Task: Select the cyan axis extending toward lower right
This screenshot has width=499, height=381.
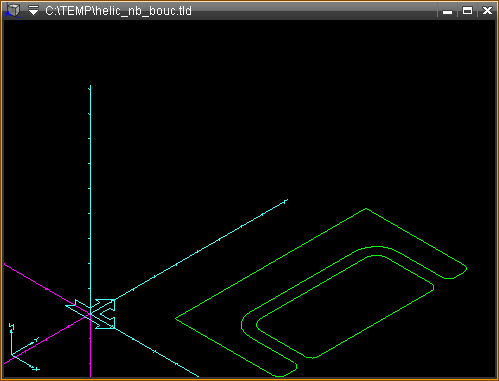Action: tap(157, 353)
